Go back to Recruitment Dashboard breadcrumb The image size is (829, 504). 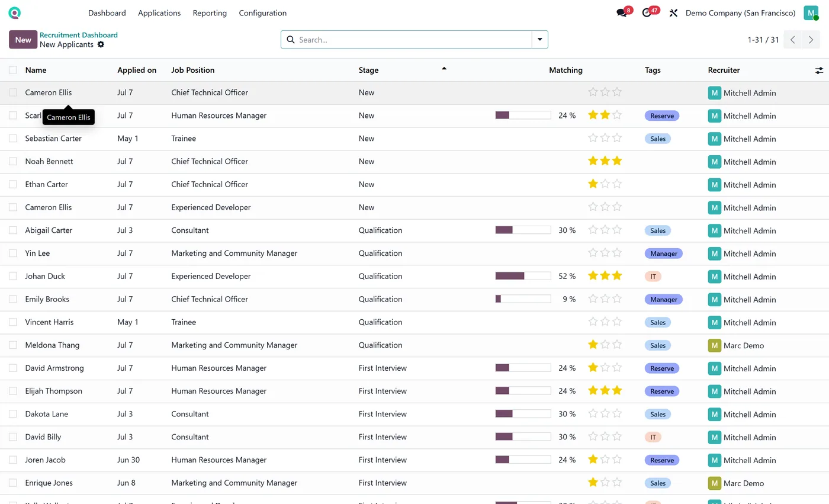click(79, 35)
